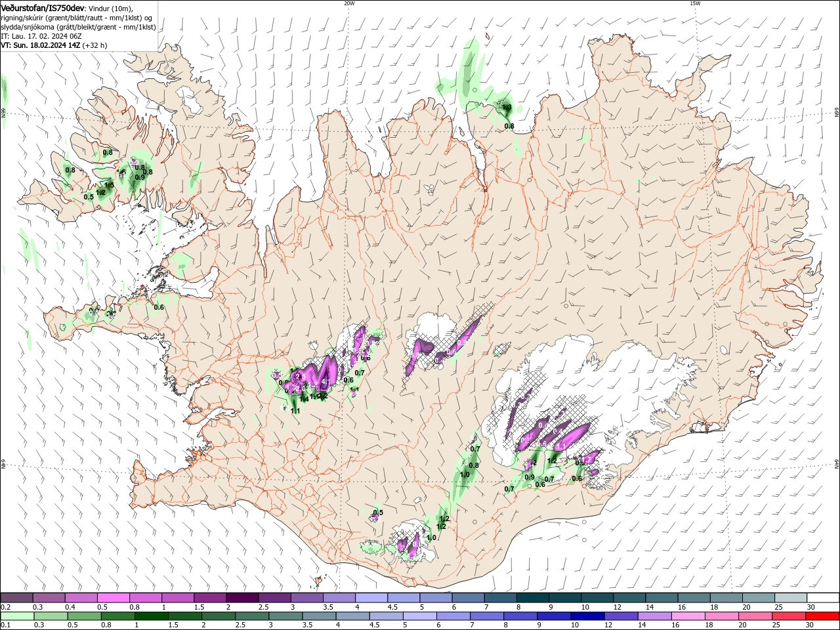Click upper-row legend swatch between 0.4 and 0.5

click(81, 597)
